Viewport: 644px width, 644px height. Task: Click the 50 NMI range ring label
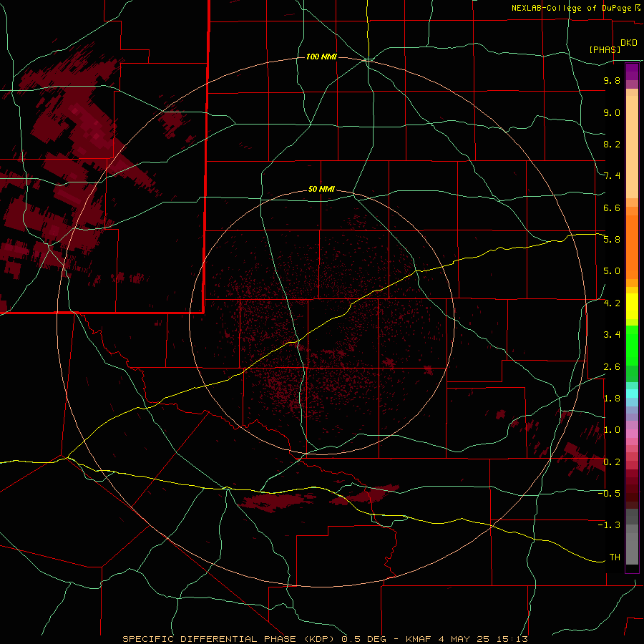point(321,189)
